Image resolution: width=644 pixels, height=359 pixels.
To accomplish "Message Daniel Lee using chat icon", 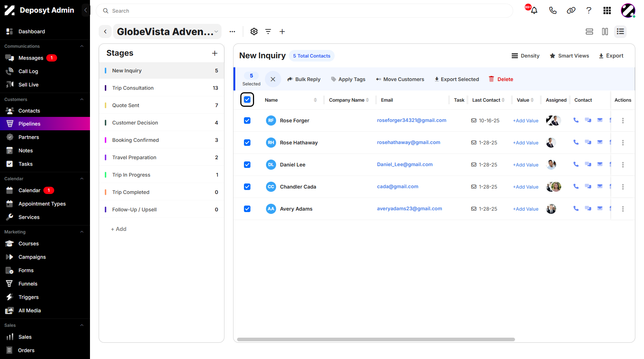I will tap(588, 164).
